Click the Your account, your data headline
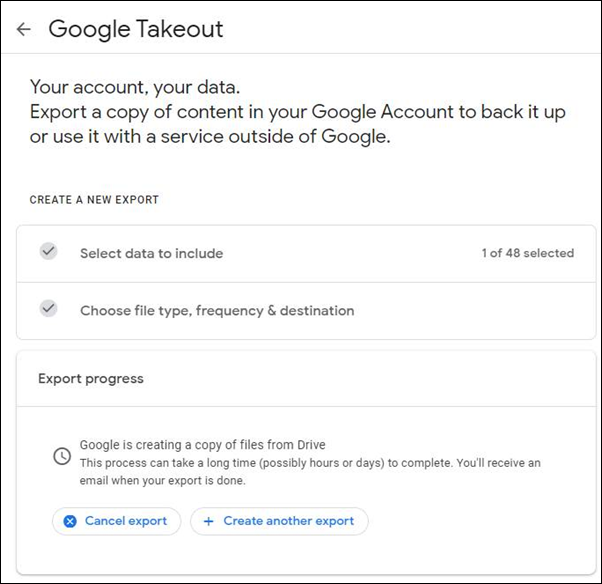The image size is (602, 584). coord(135,87)
